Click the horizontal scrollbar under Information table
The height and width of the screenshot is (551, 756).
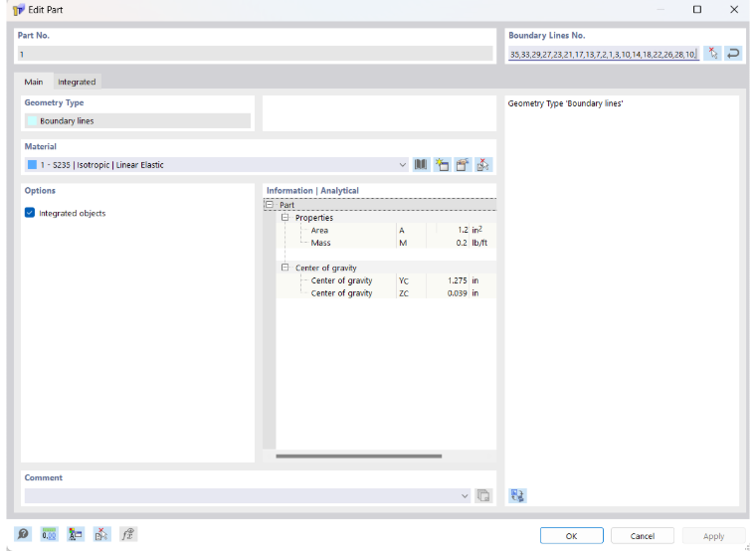click(x=359, y=457)
